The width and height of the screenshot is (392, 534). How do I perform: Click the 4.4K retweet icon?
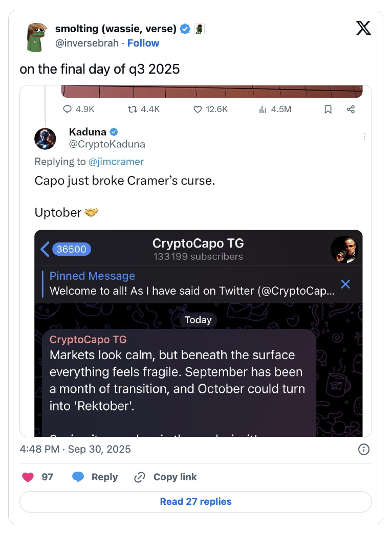pos(132,109)
